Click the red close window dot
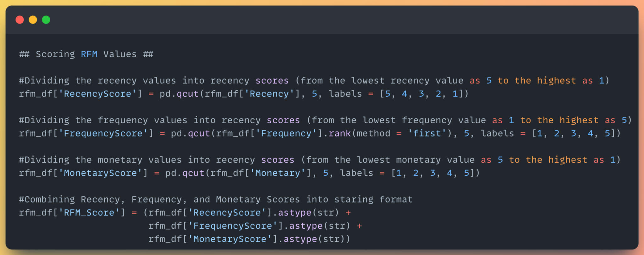 coord(20,20)
